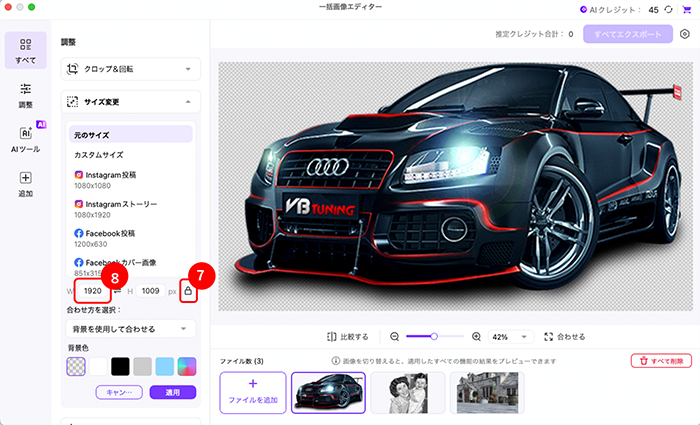Screen dimensions: 700x425
Task: Click the 比較する compare button
Action: point(348,337)
